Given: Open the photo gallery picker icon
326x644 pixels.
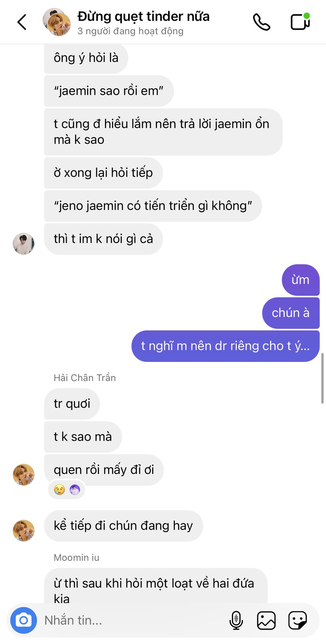Looking at the screenshot, I should (266, 620).
